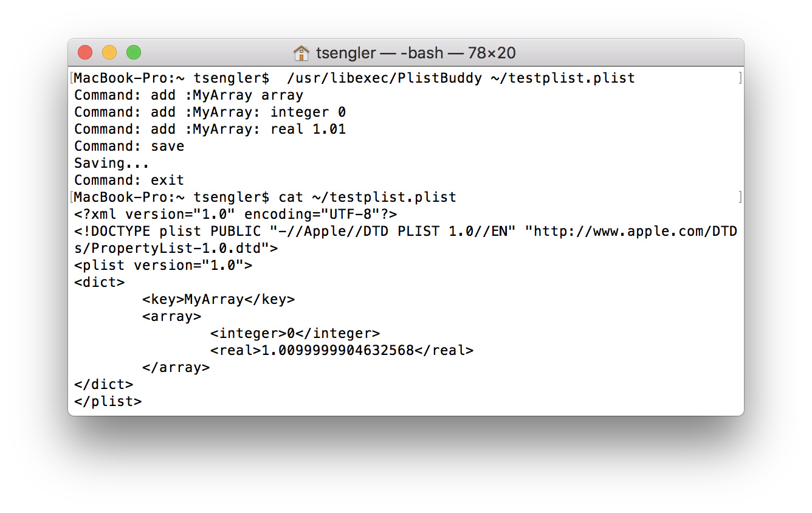This screenshot has width=812, height=513.
Task: Click the home folder icon in title bar
Action: coord(301,53)
